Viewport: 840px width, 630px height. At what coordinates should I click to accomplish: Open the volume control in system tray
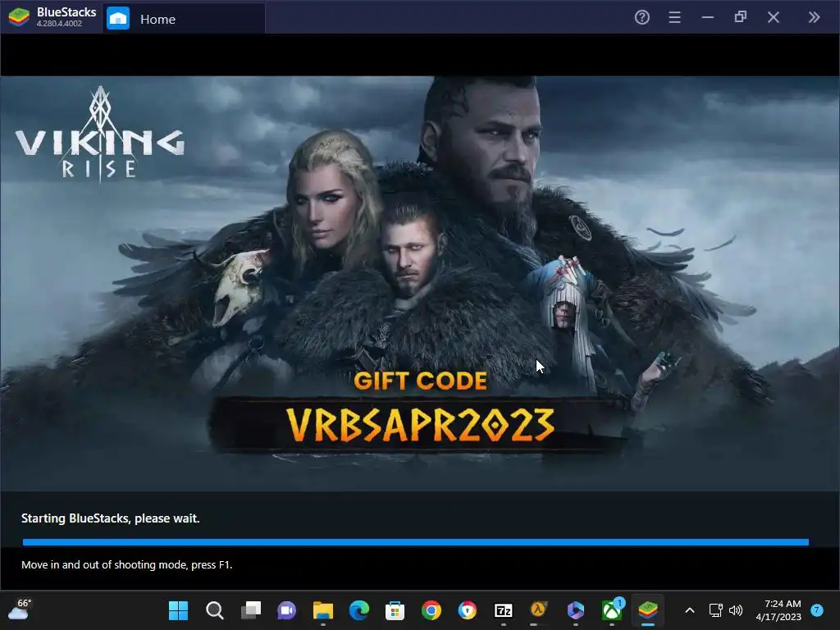736,610
